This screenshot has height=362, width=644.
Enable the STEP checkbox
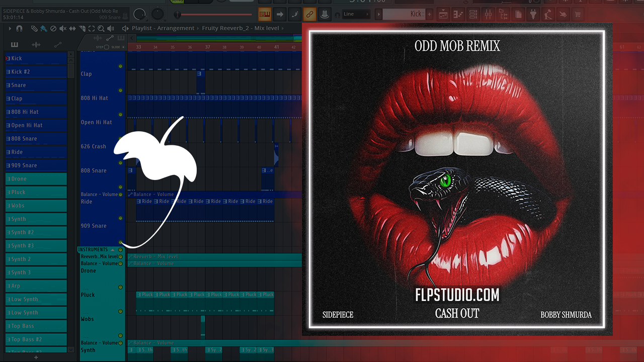[x=107, y=47]
